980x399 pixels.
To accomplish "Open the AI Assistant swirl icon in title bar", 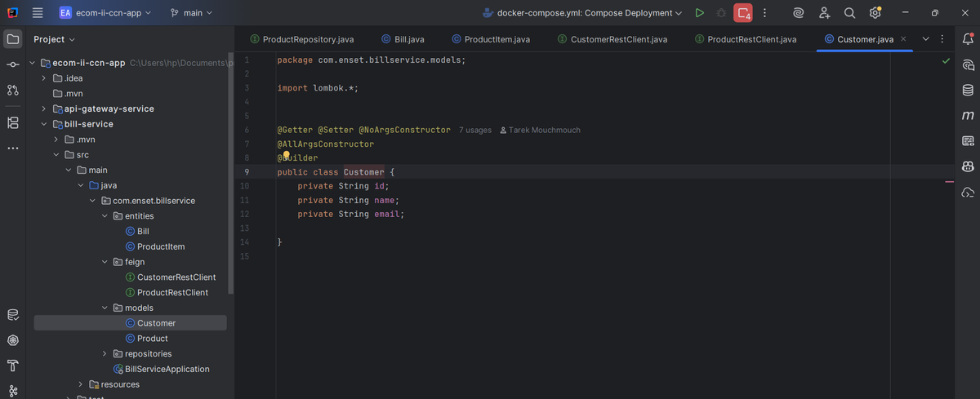I will pyautogui.click(x=799, y=13).
